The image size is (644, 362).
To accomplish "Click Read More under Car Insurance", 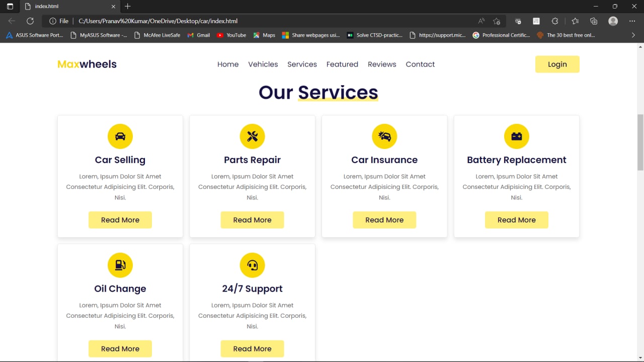I will [384, 220].
